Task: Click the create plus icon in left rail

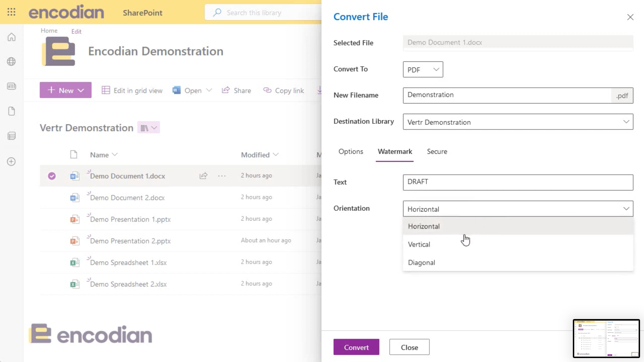Action: [x=11, y=162]
